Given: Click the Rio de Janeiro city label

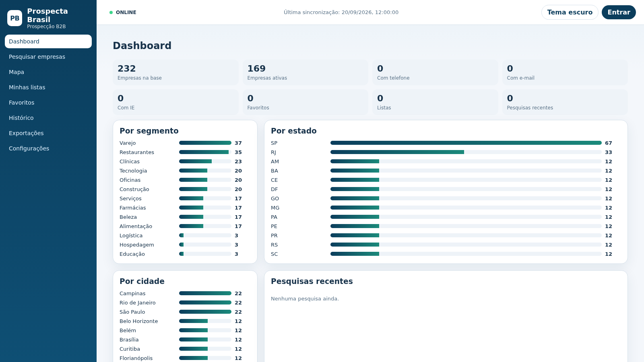Looking at the screenshot, I should click(x=138, y=302).
